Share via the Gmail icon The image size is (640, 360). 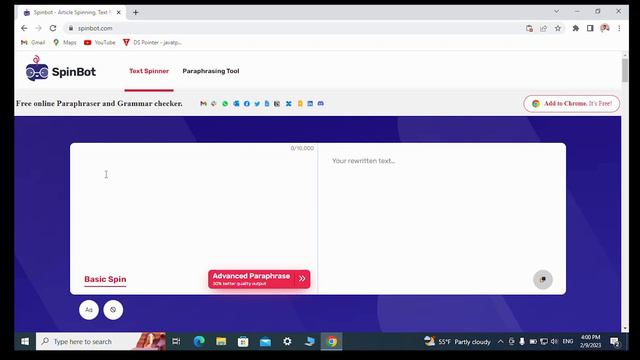203,104
